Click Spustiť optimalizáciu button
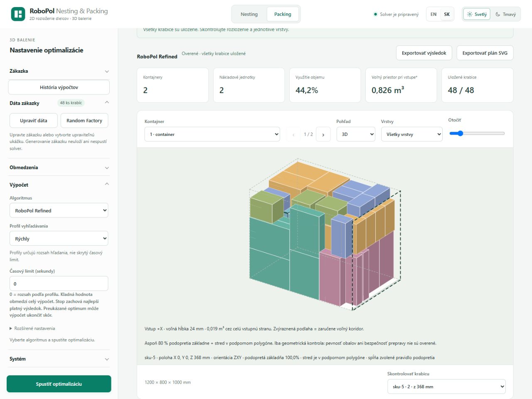 click(x=59, y=384)
